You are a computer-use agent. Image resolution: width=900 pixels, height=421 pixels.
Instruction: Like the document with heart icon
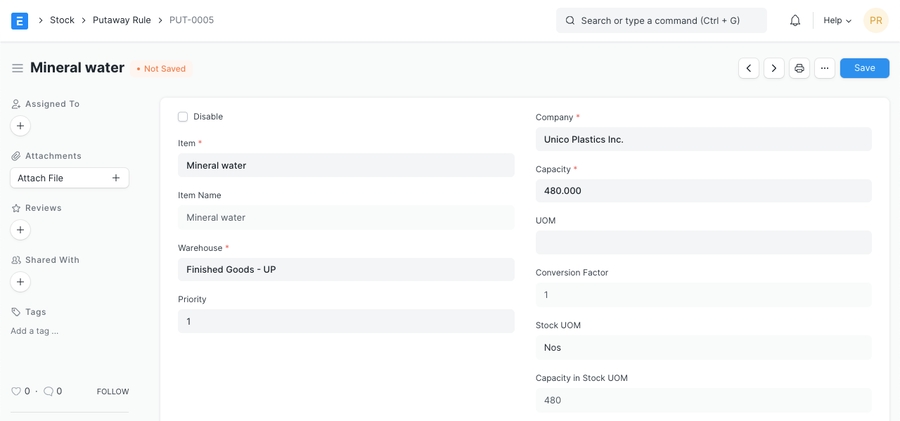tap(16, 392)
